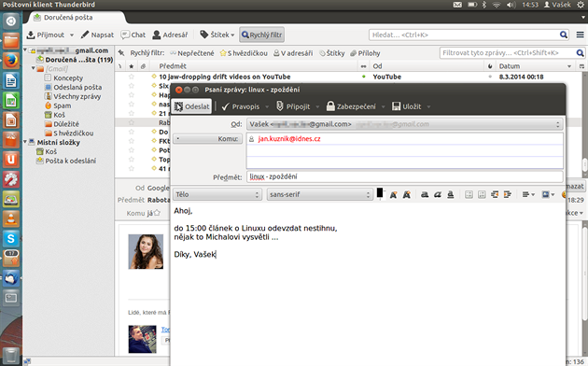
Task: Open insert image dropdown
Action: click(x=548, y=194)
